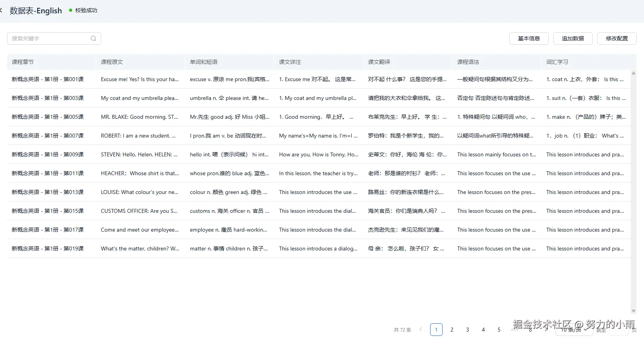
Task: Click the 单词和短语 column header
Action: [230, 62]
